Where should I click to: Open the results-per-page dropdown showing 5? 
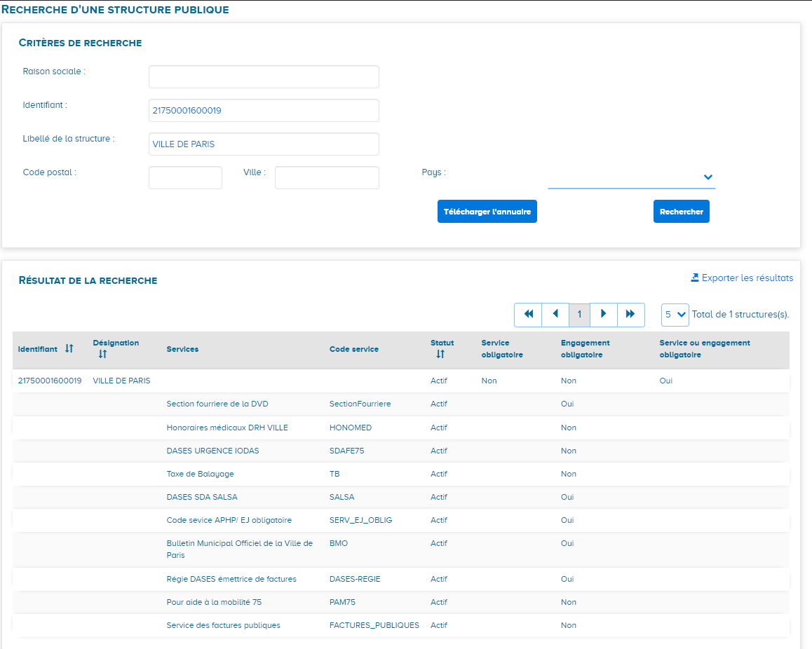pyautogui.click(x=675, y=314)
